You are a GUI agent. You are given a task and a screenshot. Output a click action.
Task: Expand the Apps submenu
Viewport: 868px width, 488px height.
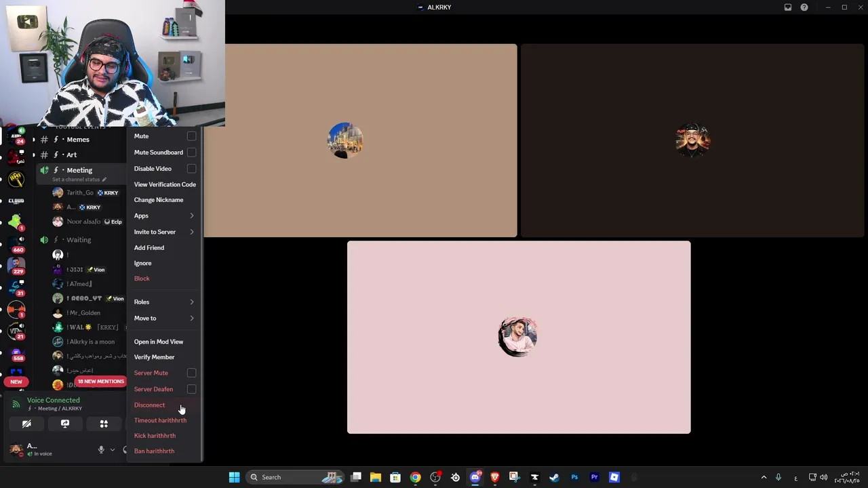165,216
